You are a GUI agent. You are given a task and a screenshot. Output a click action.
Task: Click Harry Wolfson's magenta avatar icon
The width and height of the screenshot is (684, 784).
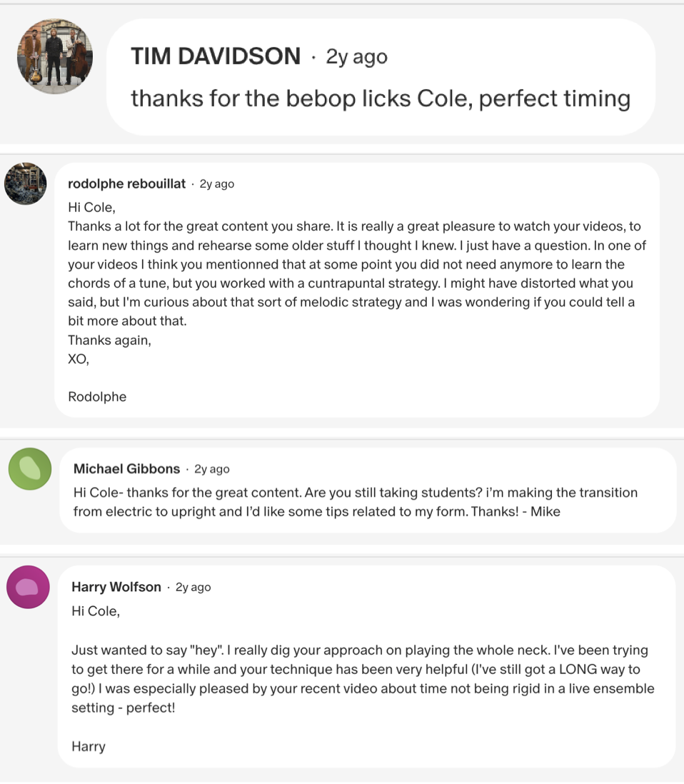[28, 587]
